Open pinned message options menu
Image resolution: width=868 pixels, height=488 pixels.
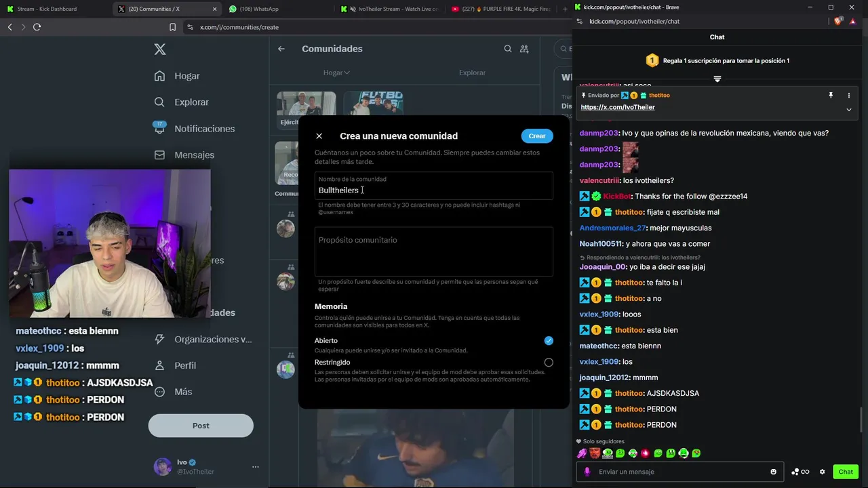coord(848,96)
